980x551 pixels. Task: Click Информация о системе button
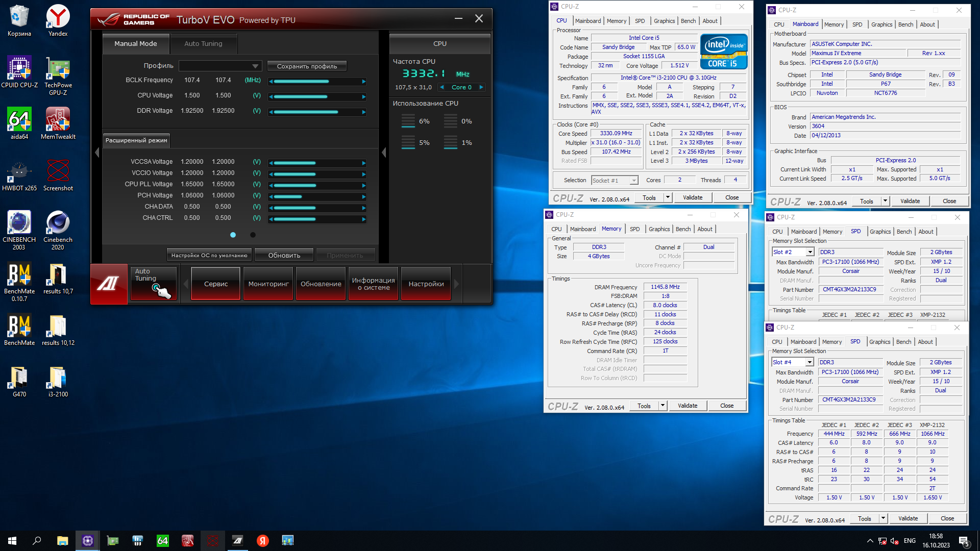pyautogui.click(x=373, y=284)
